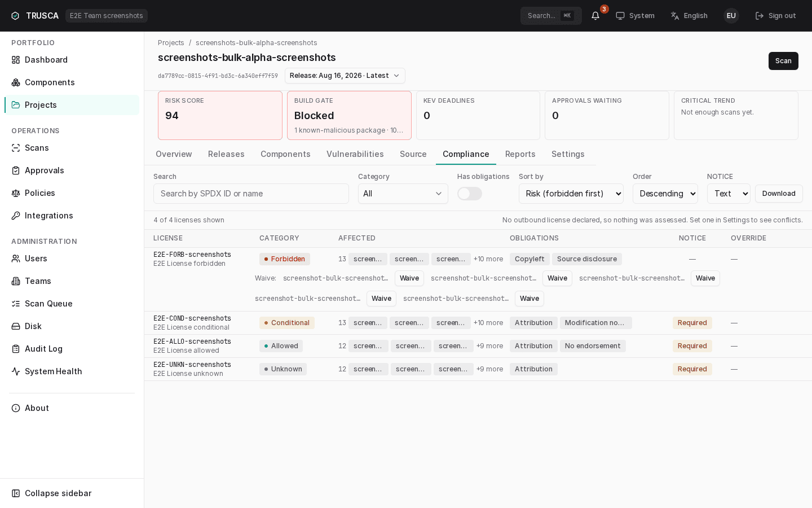
Task: Click the Scan Queue list icon
Action: pyautogui.click(x=16, y=304)
